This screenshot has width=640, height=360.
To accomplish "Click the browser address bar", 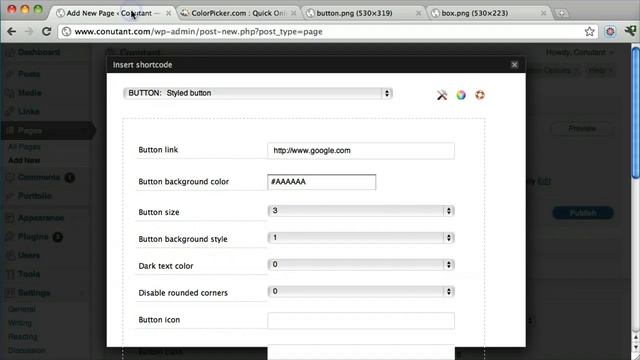I will [327, 31].
